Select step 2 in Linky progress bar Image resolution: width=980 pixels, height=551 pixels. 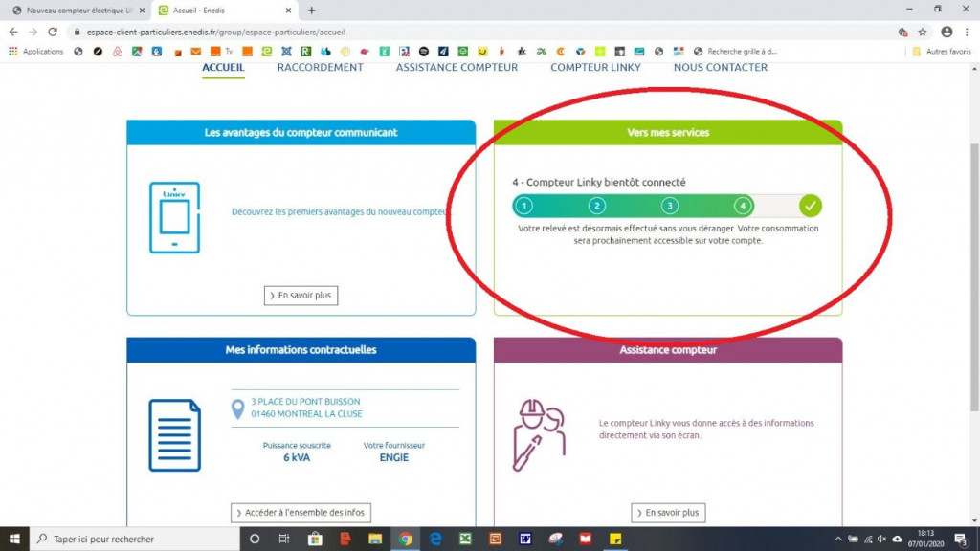tap(597, 206)
